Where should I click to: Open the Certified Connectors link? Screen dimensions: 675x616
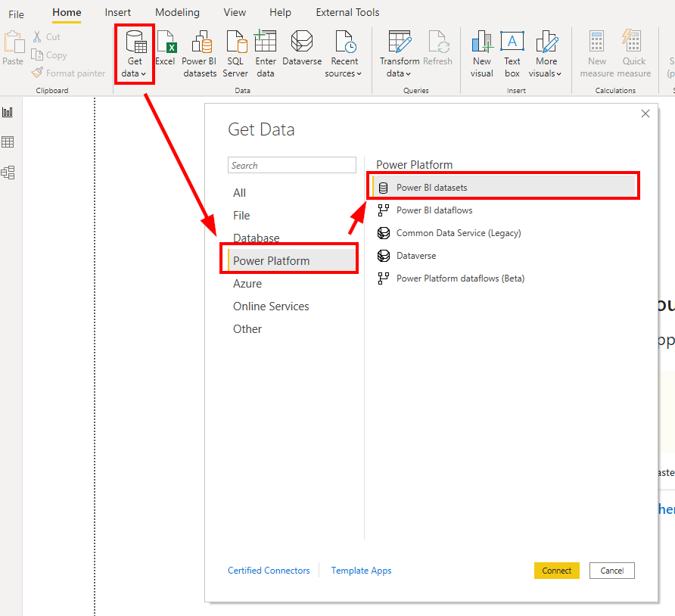(x=269, y=571)
